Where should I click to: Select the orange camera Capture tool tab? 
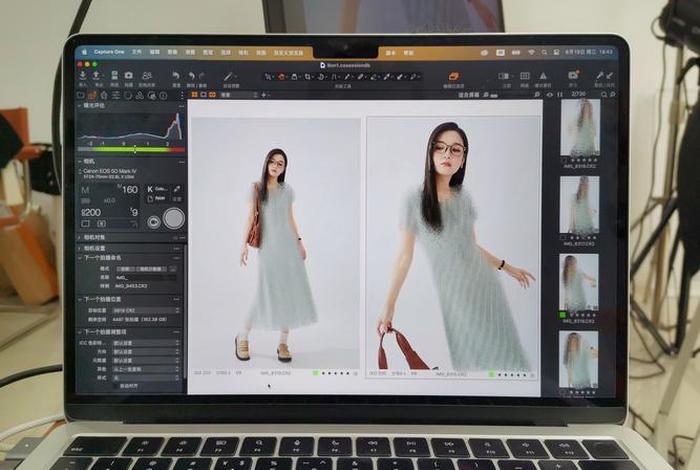93,97
